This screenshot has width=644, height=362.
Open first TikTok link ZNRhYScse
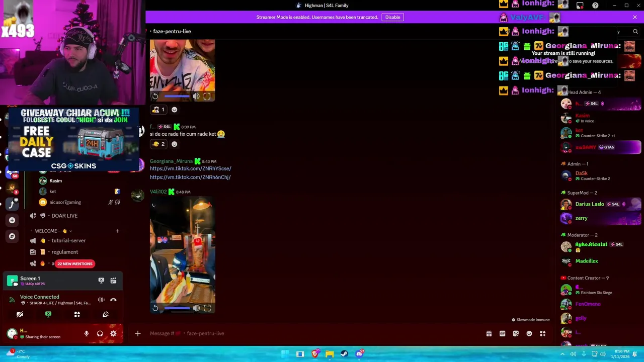click(x=190, y=168)
